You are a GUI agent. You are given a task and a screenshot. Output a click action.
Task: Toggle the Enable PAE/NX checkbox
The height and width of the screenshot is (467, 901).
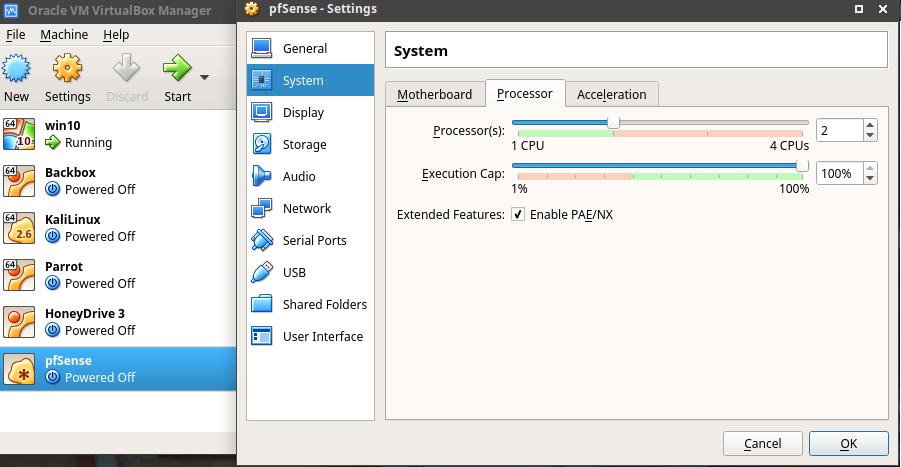(518, 215)
